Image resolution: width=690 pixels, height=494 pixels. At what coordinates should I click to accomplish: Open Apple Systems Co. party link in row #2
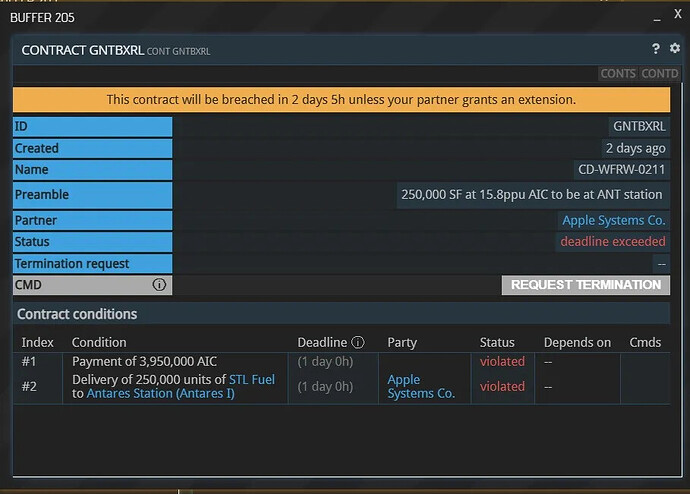(421, 386)
